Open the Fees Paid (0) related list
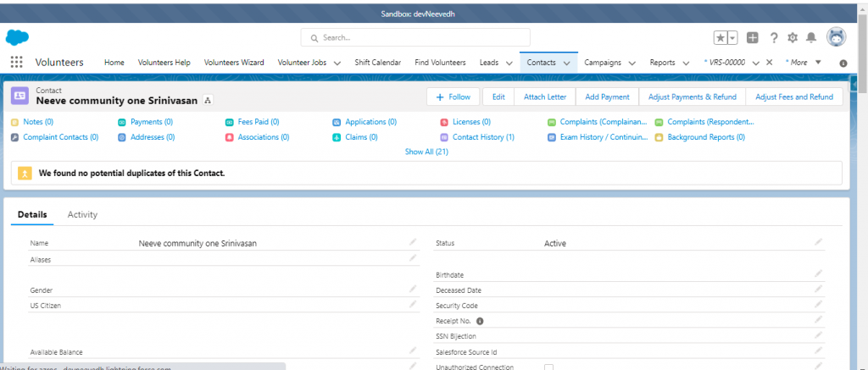The width and height of the screenshot is (868, 370). click(259, 122)
